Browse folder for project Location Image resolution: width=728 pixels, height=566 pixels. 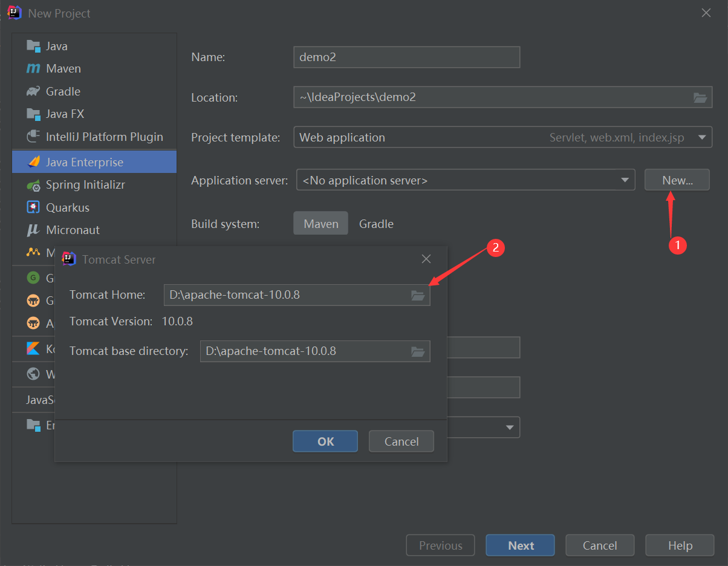[700, 97]
